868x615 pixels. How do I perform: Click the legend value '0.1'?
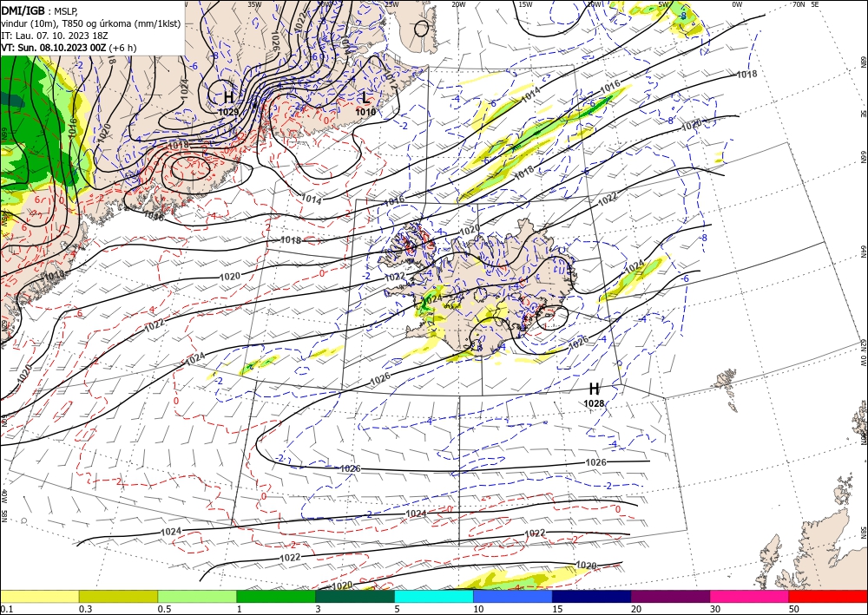pos(5,609)
